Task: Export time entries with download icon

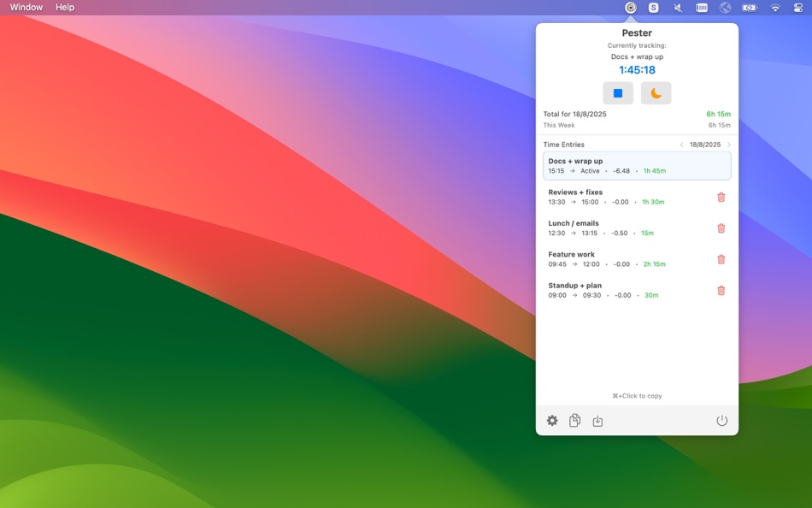Action: [x=597, y=420]
